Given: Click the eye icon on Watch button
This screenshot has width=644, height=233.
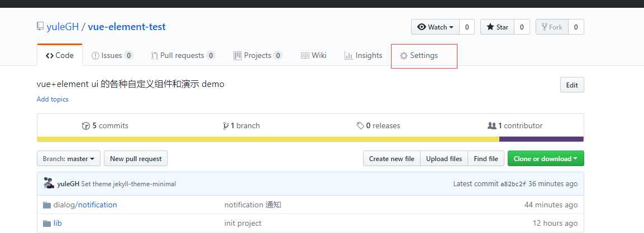Looking at the screenshot, I should coord(421,27).
